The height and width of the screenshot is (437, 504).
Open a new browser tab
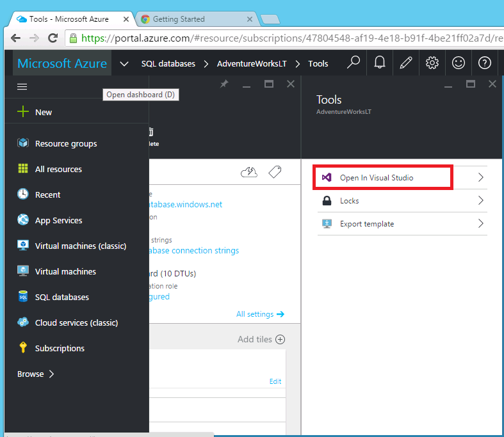[270, 20]
